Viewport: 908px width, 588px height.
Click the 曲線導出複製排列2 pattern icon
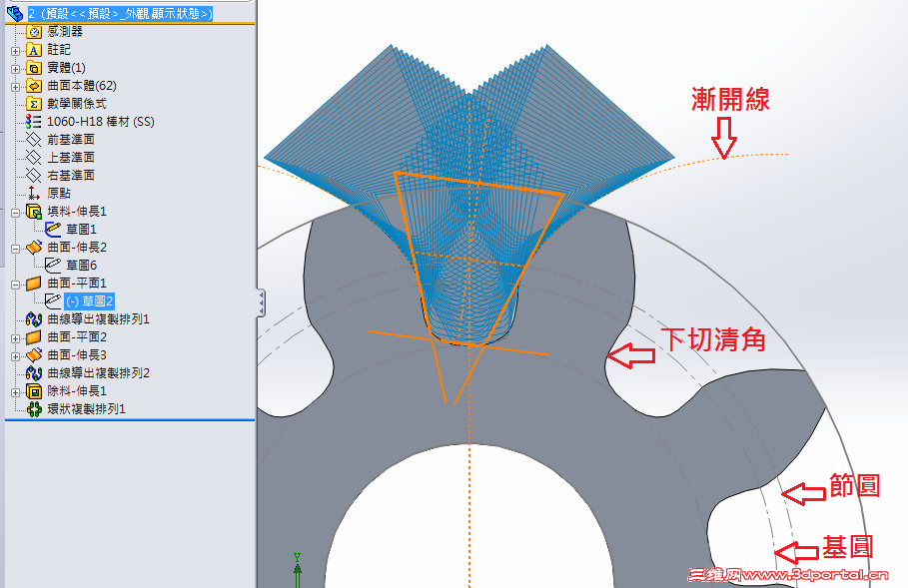pos(34,372)
